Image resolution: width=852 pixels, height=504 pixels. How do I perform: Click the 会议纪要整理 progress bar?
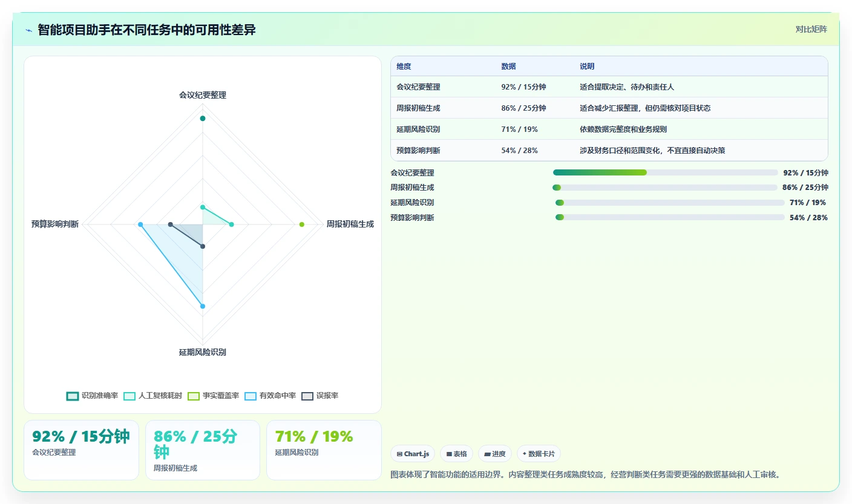pyautogui.click(x=665, y=172)
